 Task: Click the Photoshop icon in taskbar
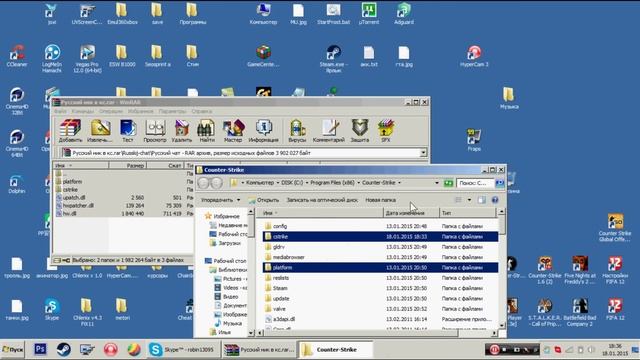coord(40,349)
